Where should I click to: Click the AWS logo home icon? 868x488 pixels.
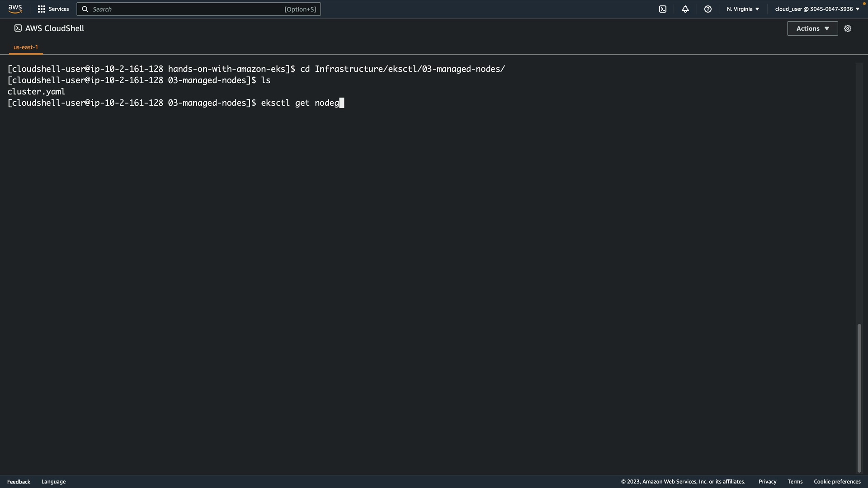pyautogui.click(x=15, y=9)
